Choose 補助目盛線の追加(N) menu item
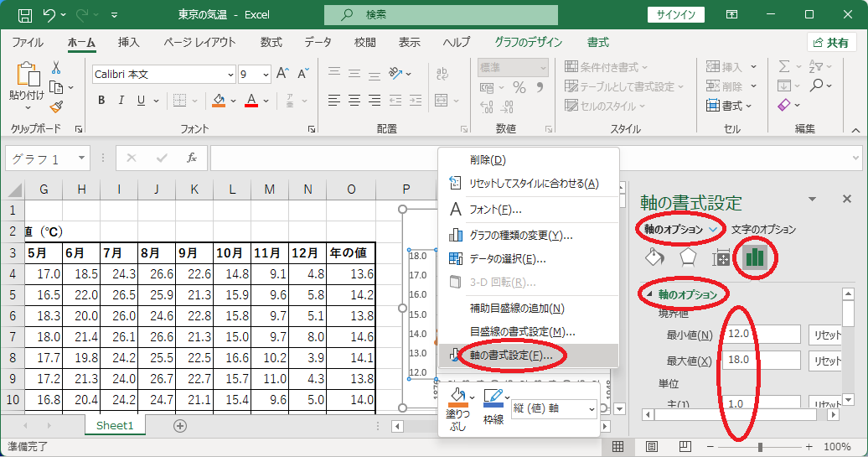The image size is (868, 457). pyautogui.click(x=528, y=309)
